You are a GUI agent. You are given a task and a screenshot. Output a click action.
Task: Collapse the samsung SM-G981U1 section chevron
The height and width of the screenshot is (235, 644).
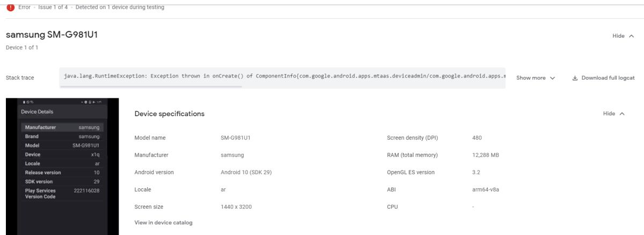click(x=632, y=36)
